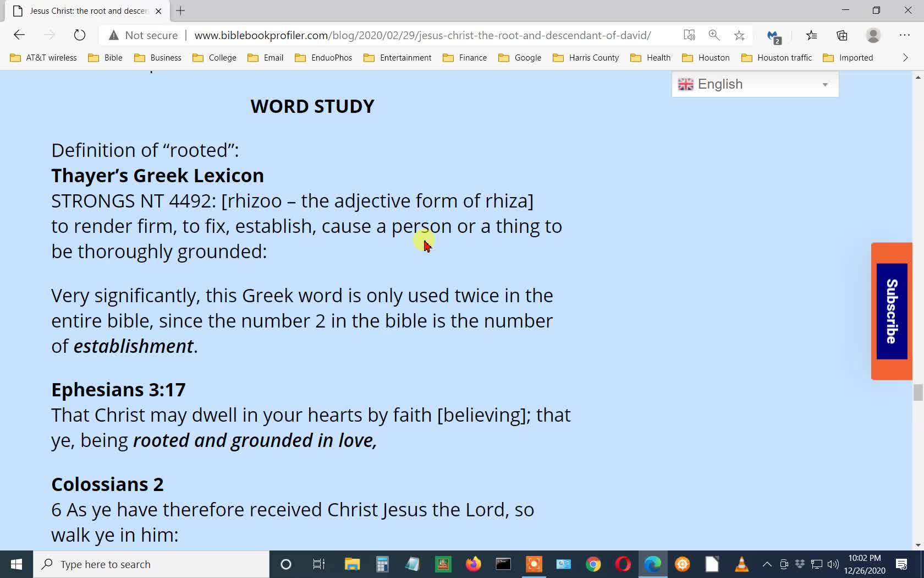Toggle the speaker volume icon in system tray

point(832,564)
